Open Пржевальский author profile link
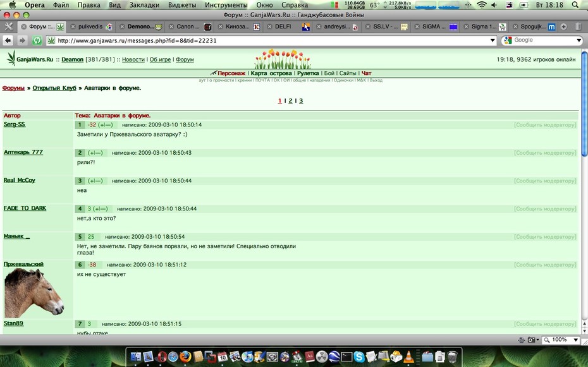588x367 pixels. 23,264
